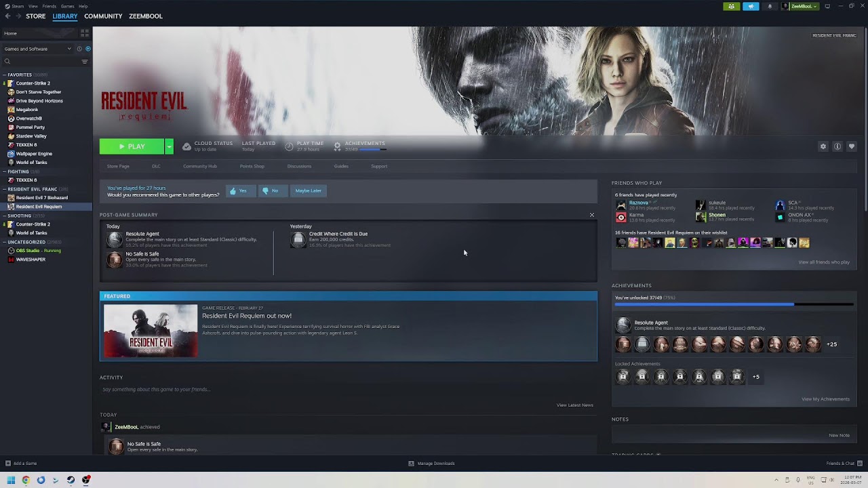Open Resolute Agent achievement icon in Achievements panel
Image resolution: width=868 pixels, height=488 pixels.
click(x=623, y=325)
